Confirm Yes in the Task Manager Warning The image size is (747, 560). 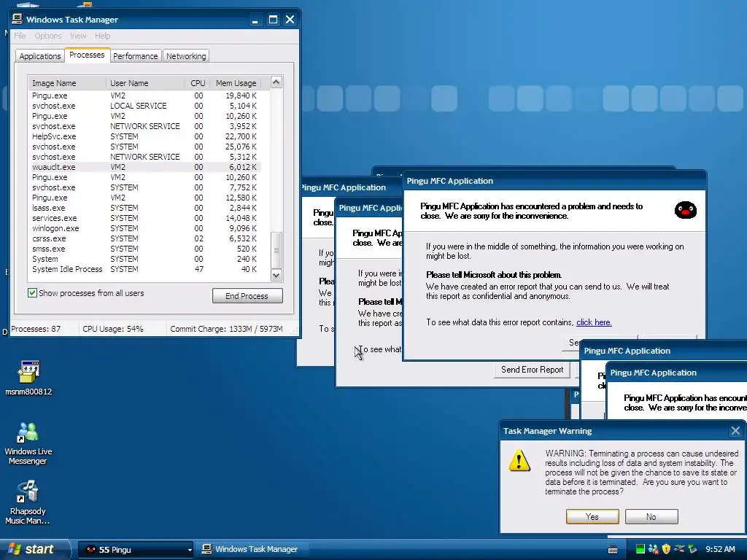[x=592, y=517]
